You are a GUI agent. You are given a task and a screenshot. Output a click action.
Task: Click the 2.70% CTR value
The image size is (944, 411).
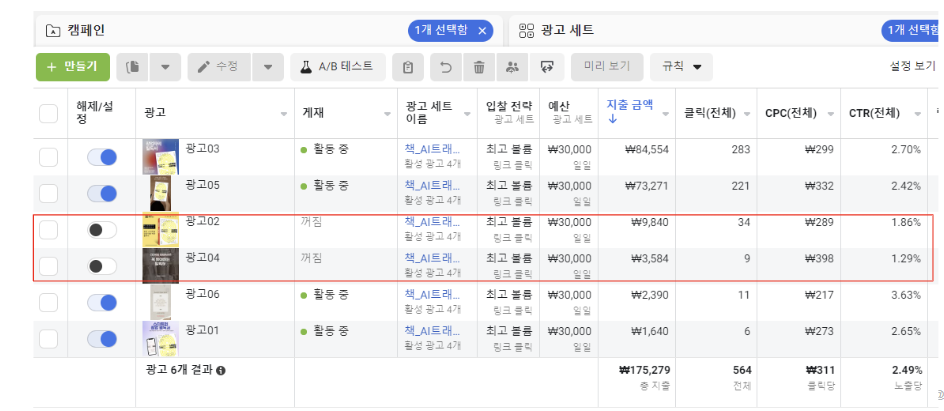(906, 149)
